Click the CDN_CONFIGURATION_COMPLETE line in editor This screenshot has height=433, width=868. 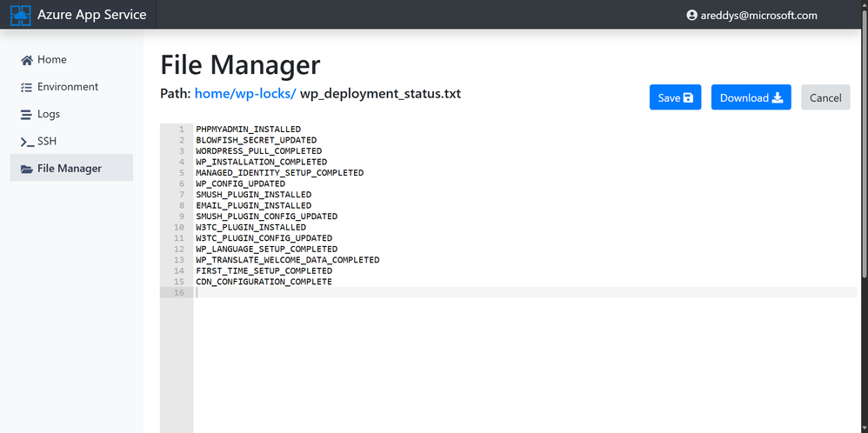264,282
